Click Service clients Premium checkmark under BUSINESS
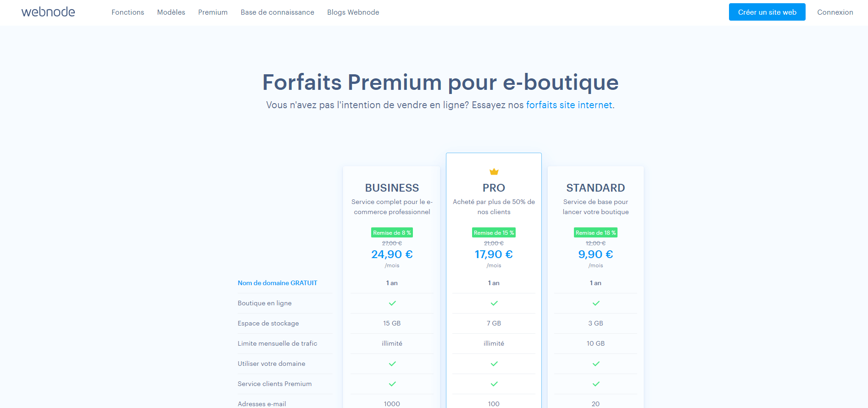This screenshot has height=408, width=868. pyautogui.click(x=392, y=384)
